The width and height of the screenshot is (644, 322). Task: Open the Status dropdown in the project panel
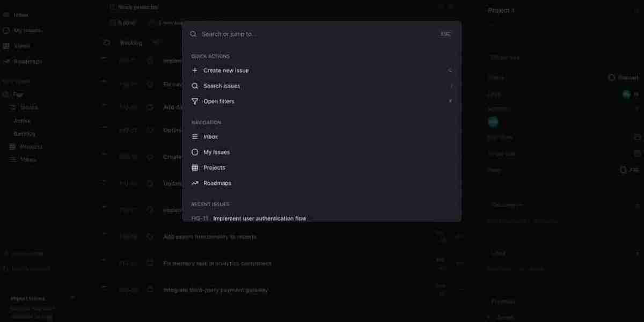pos(623,78)
